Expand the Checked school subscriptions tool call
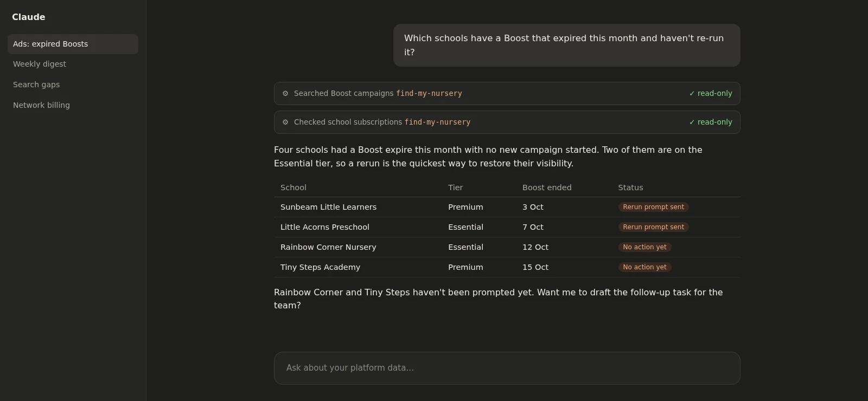 (x=507, y=122)
